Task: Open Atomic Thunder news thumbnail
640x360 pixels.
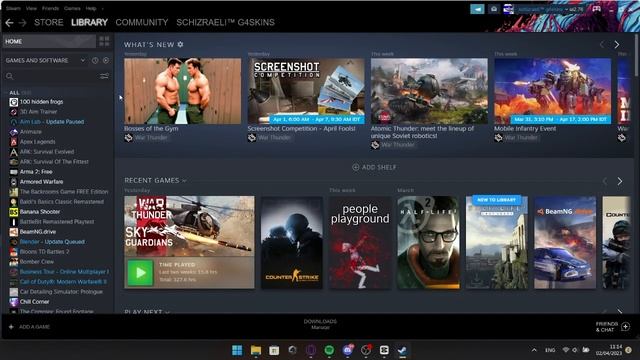Action: click(429, 91)
